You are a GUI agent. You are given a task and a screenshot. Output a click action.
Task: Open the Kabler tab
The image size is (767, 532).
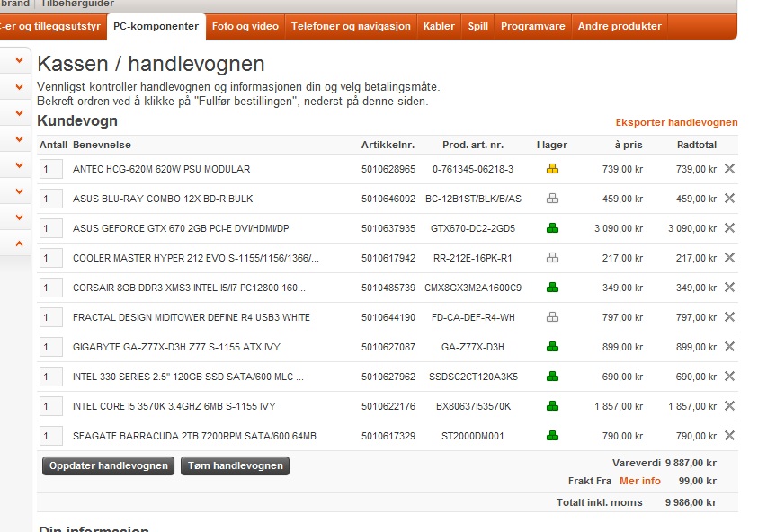tap(439, 26)
